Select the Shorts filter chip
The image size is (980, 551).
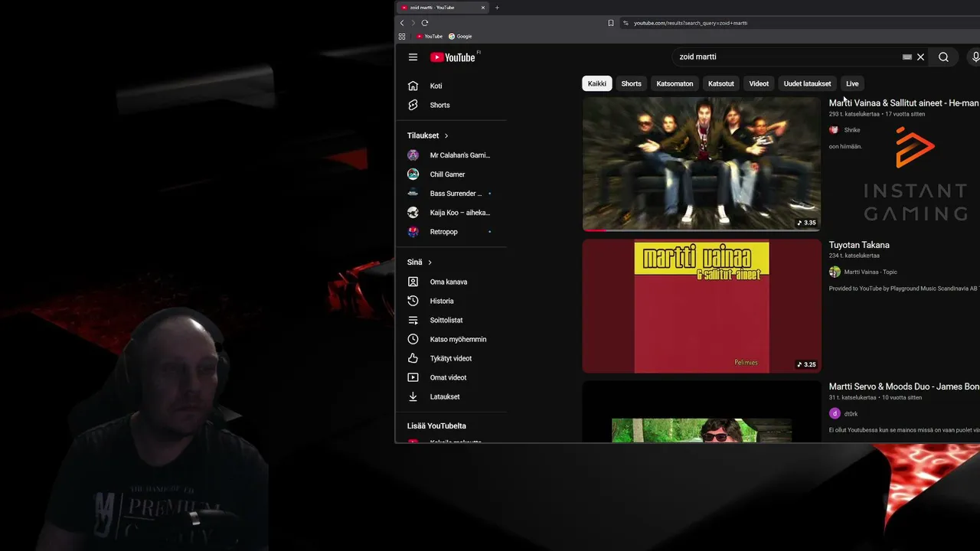[632, 83]
